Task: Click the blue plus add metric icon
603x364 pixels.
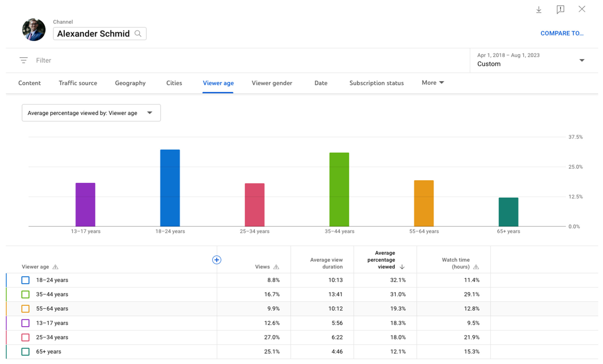Action: point(217,260)
